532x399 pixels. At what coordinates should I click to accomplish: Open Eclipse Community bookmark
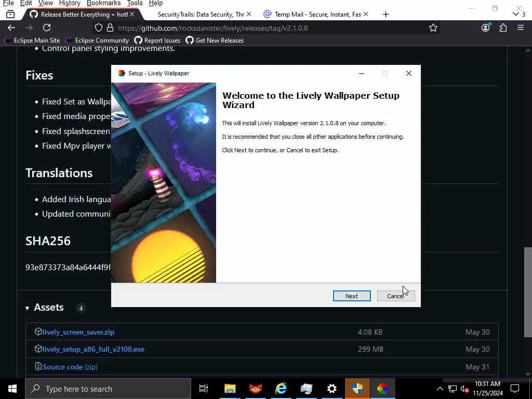click(97, 41)
